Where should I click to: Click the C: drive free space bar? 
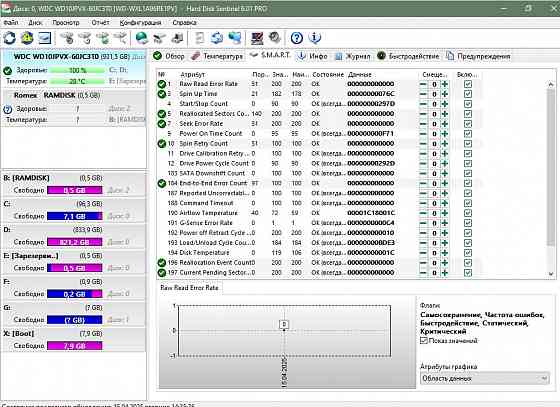(75, 216)
